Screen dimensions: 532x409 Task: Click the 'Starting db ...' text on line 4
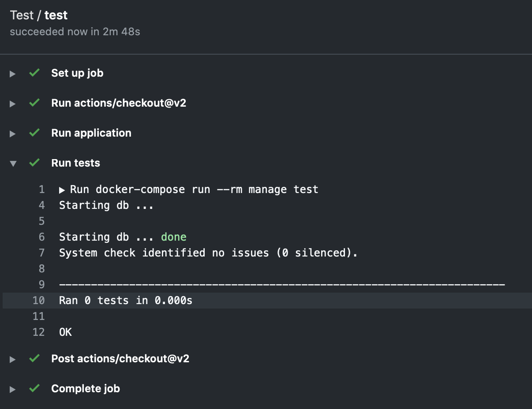[x=106, y=205]
